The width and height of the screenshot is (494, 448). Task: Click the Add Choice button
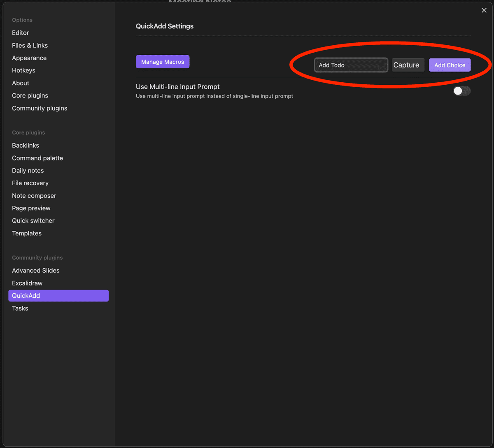[450, 65]
